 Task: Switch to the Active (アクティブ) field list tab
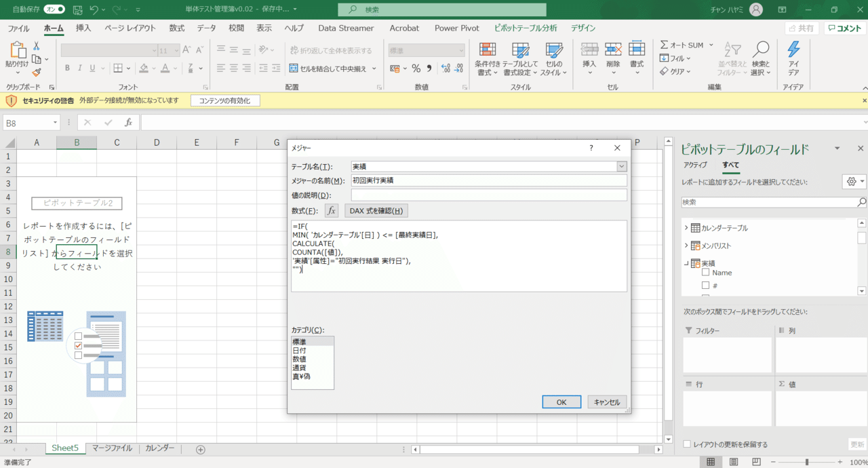[x=695, y=165]
